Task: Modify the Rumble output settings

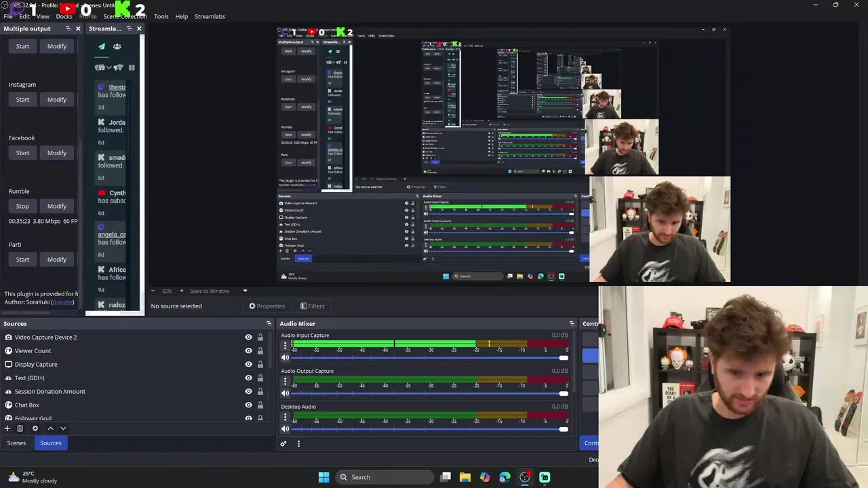Action: (x=57, y=206)
